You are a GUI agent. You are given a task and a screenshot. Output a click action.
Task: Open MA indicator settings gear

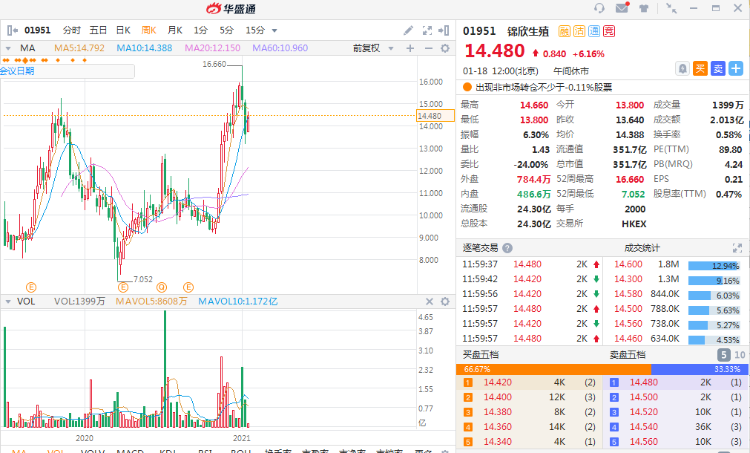click(x=445, y=48)
